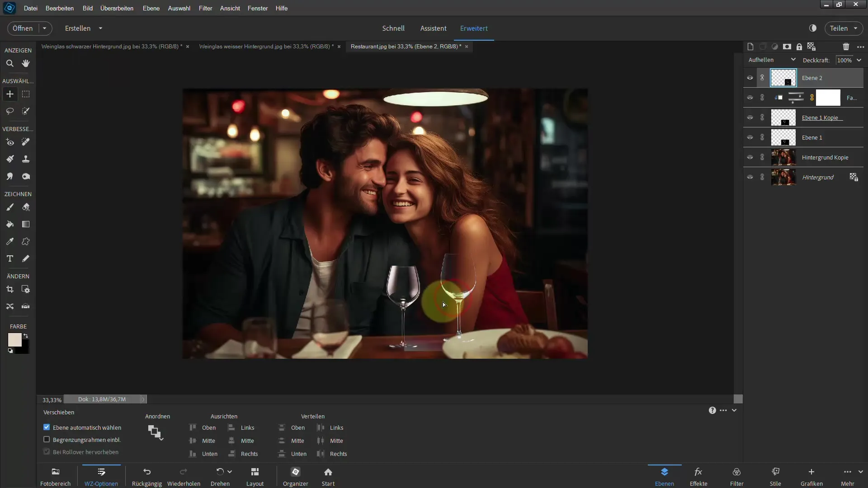This screenshot has height=488, width=868.
Task: Expand the Drehen rotate options arrow
Action: tap(230, 472)
